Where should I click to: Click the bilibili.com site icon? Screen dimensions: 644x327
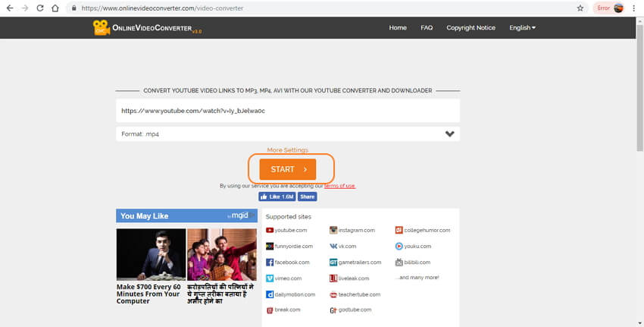pyautogui.click(x=399, y=263)
